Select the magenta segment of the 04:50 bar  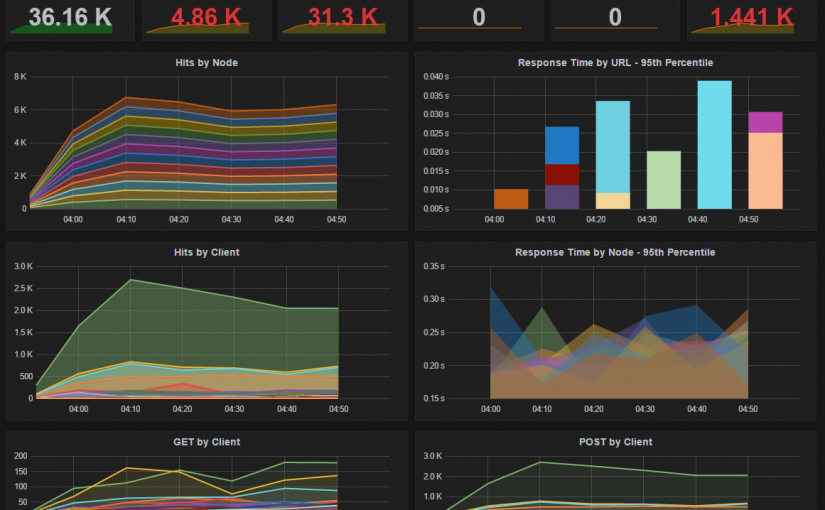click(x=765, y=122)
